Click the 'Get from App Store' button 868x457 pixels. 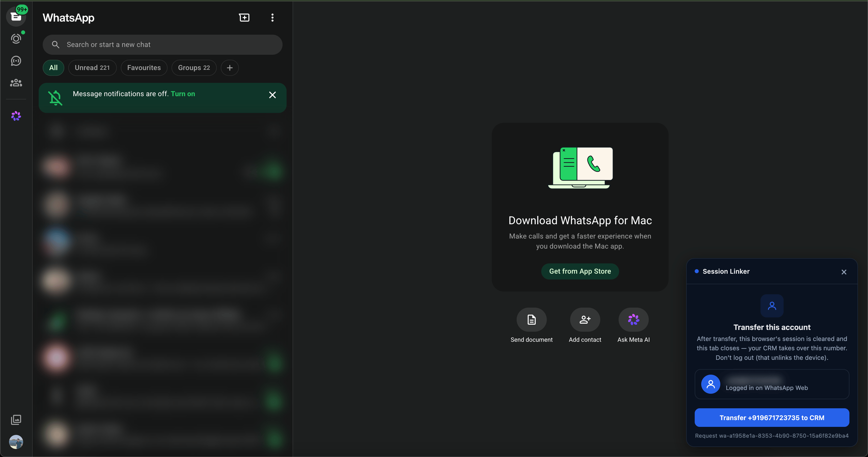(580, 271)
